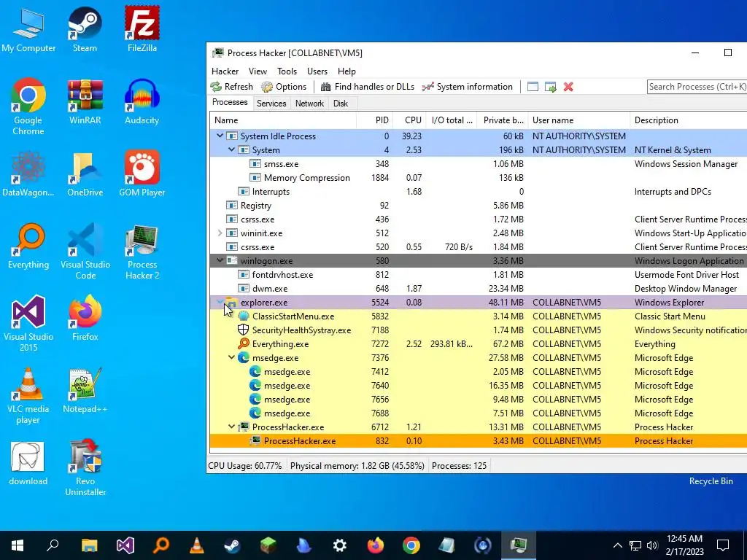Click the find window toolbar icon
This screenshot has height=560, width=747.
(533, 87)
